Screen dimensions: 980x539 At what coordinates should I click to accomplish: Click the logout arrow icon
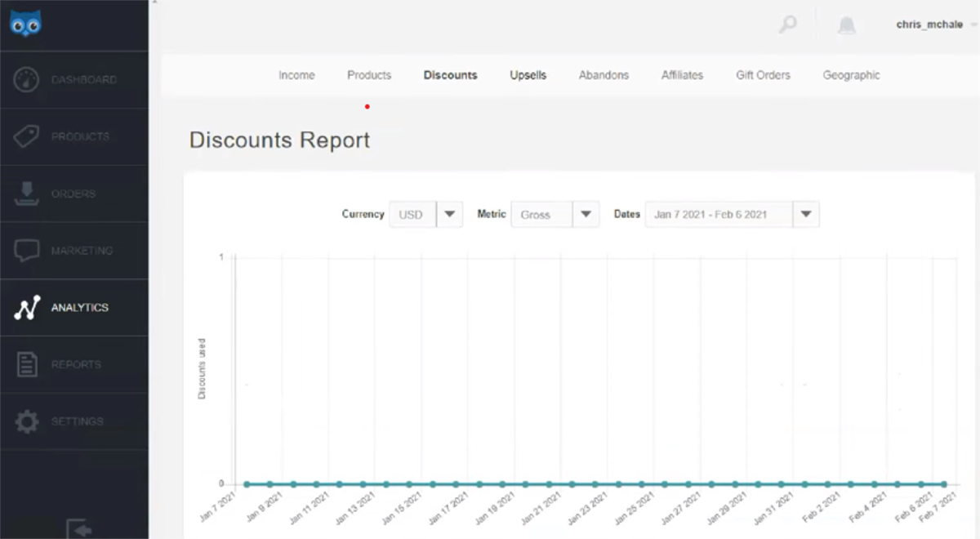tap(79, 528)
